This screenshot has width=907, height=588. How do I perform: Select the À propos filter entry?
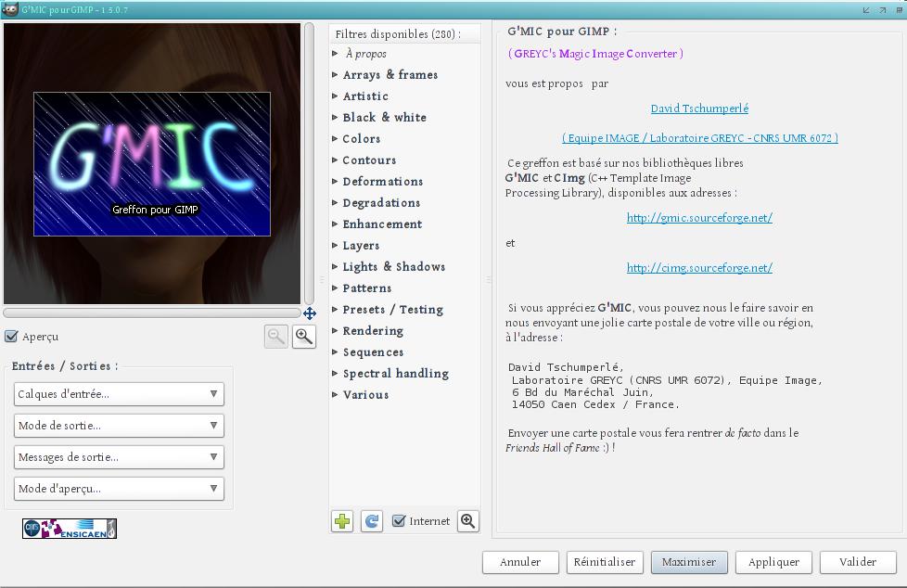click(365, 54)
